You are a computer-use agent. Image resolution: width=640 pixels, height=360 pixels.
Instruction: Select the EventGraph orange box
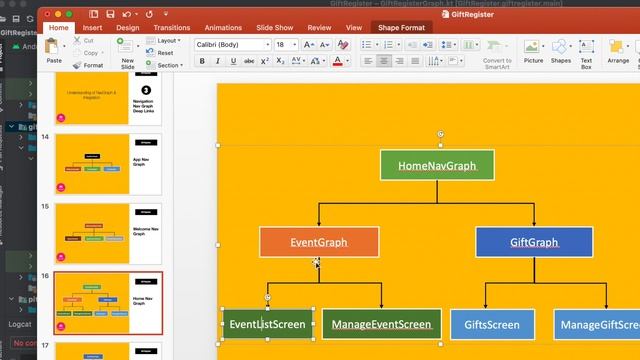point(319,242)
